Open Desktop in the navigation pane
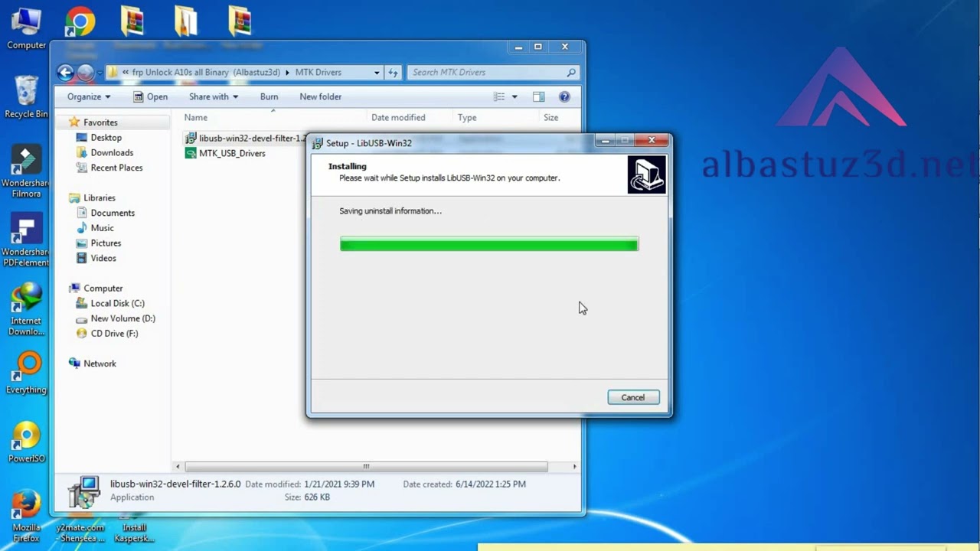 pos(106,138)
